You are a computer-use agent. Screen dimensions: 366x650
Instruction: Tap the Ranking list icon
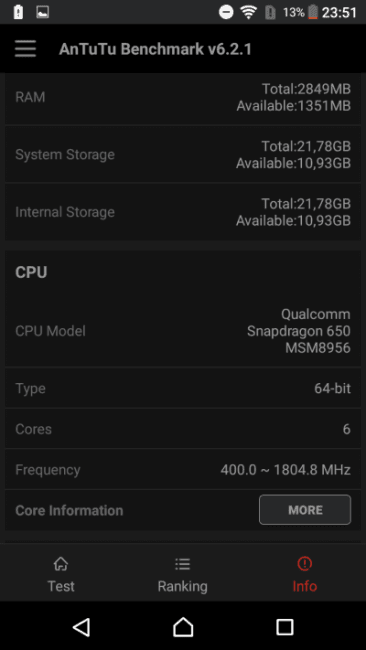(x=182, y=564)
